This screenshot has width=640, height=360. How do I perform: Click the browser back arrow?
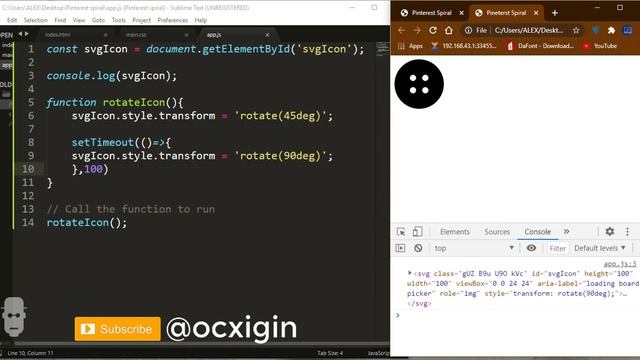pyautogui.click(x=401, y=30)
